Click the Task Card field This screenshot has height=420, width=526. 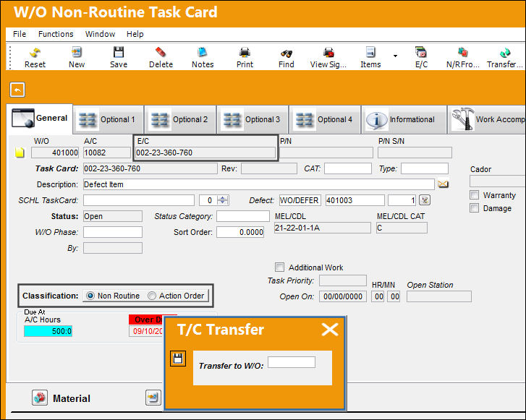click(x=150, y=168)
